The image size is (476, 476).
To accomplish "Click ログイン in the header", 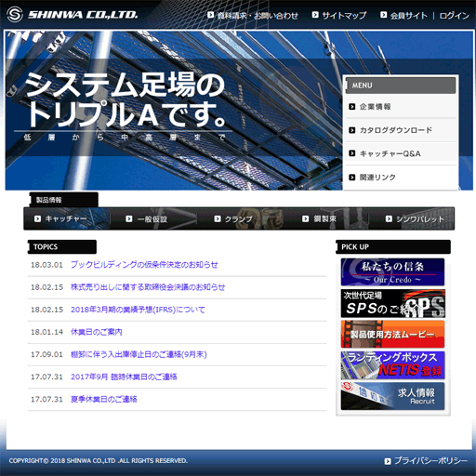I will coord(455,15).
